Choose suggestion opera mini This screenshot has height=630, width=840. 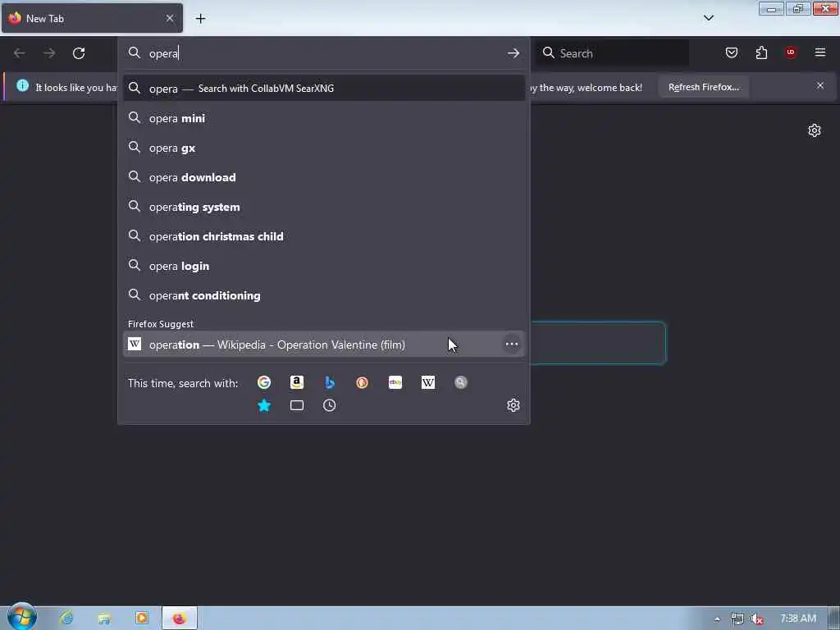coord(323,118)
